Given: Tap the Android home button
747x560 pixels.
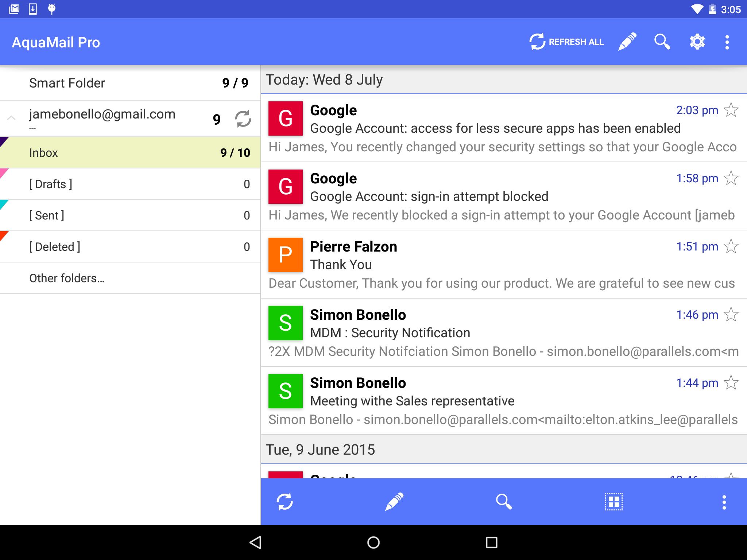Looking at the screenshot, I should click(373, 542).
